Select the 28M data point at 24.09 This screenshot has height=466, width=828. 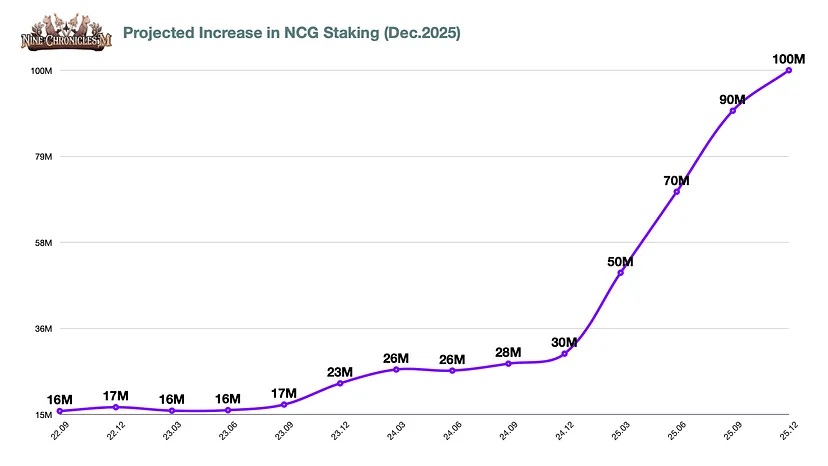click(x=509, y=364)
